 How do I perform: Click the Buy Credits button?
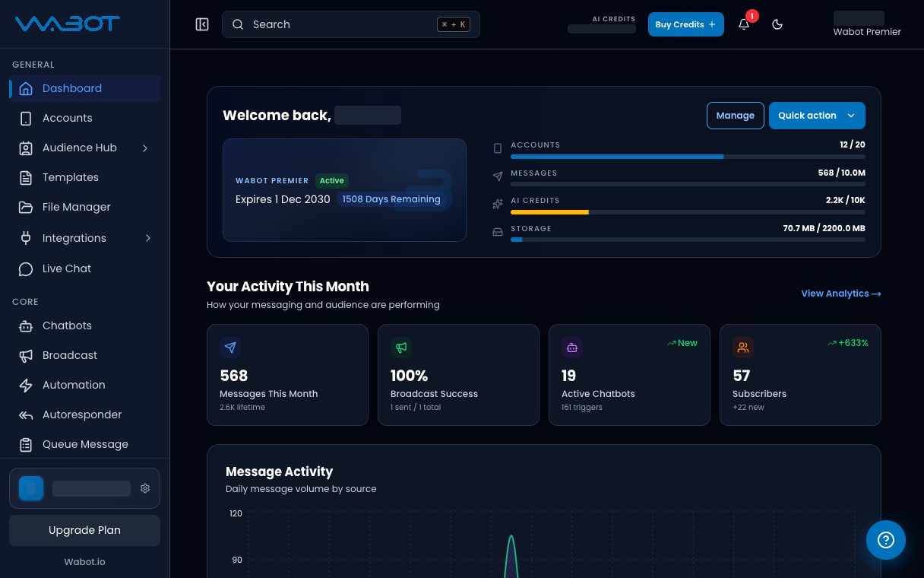tap(685, 24)
